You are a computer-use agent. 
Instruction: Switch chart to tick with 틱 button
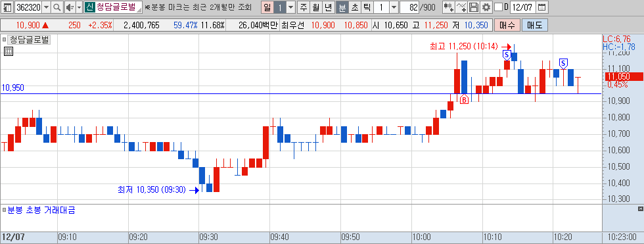[367, 7]
